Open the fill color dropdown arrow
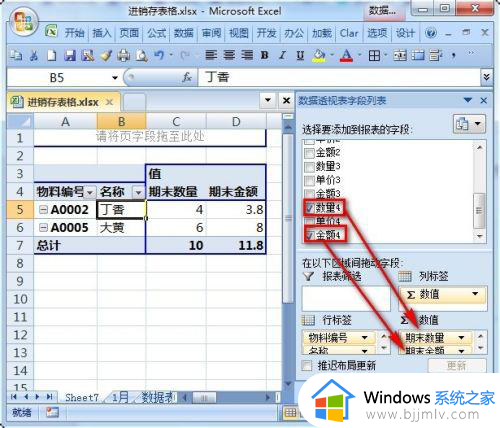This screenshot has width=500, height=428. (332, 55)
